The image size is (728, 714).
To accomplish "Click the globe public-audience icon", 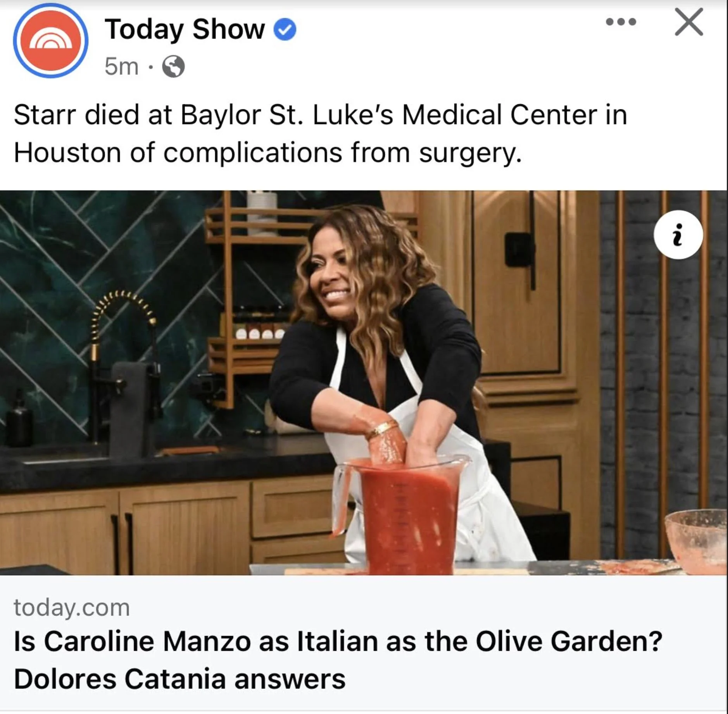I will point(173,67).
